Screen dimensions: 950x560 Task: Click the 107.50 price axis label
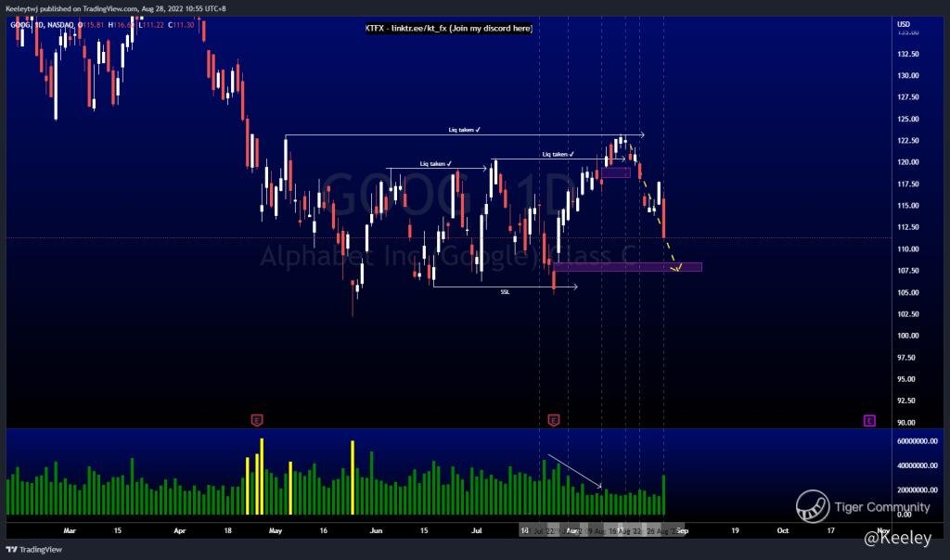[x=907, y=271]
